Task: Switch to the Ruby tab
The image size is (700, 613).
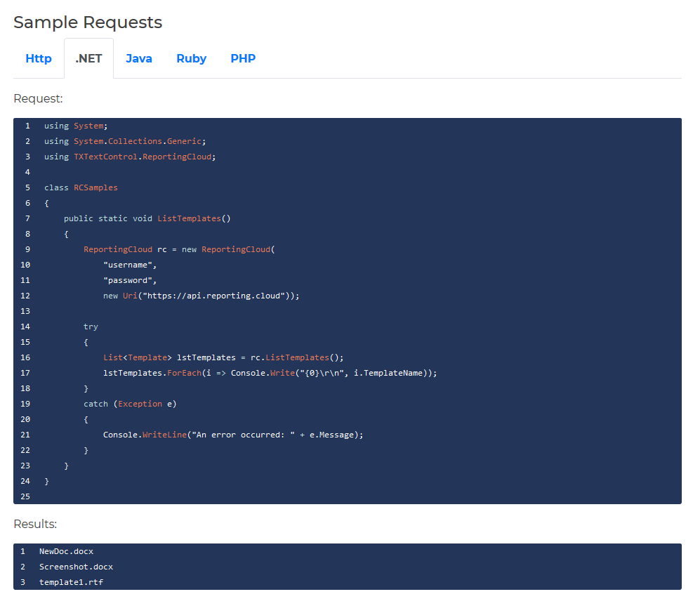Action: pyautogui.click(x=191, y=58)
